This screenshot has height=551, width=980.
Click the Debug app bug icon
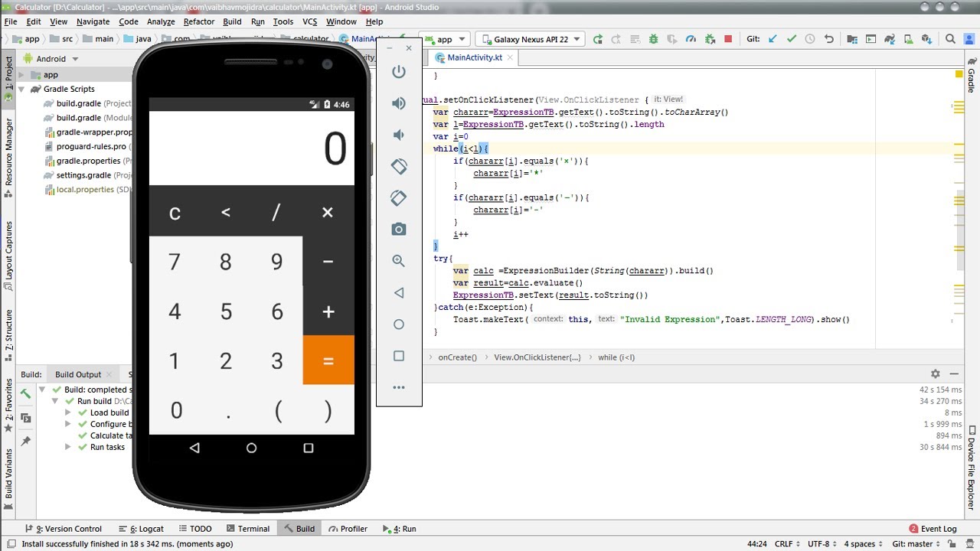tap(653, 39)
